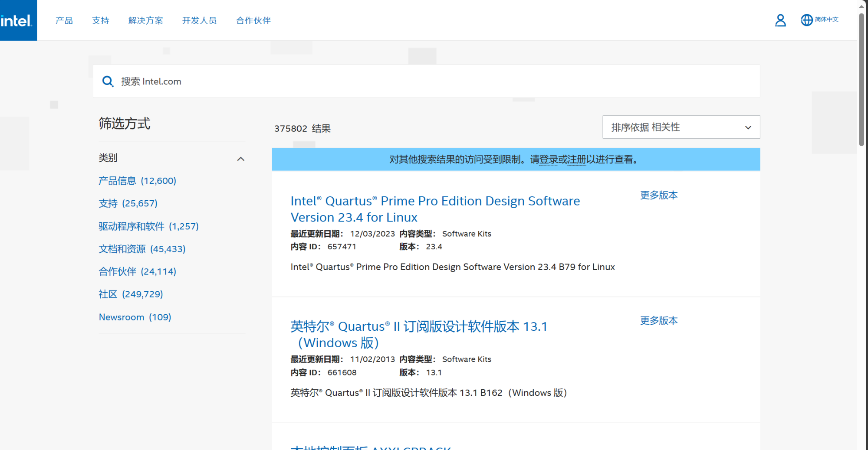Filter results by Newsroom (109)
Image resolution: width=868 pixels, height=450 pixels.
point(135,317)
